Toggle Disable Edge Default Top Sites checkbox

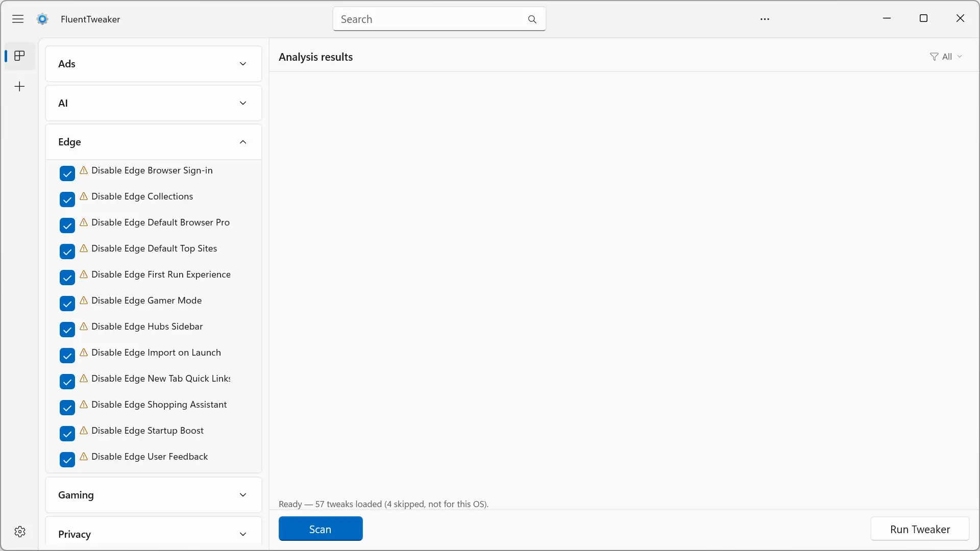point(67,252)
